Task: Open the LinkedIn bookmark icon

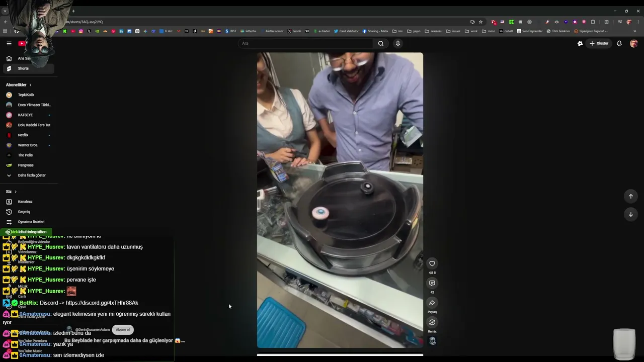Action: point(121,31)
